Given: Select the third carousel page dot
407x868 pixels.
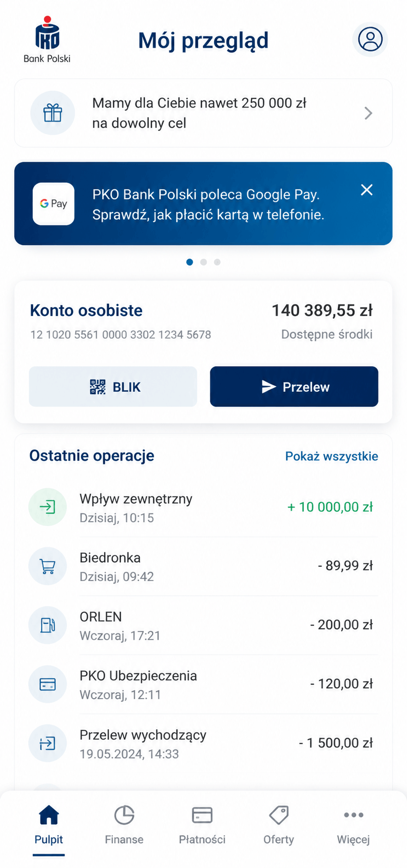Looking at the screenshot, I should pyautogui.click(x=217, y=262).
